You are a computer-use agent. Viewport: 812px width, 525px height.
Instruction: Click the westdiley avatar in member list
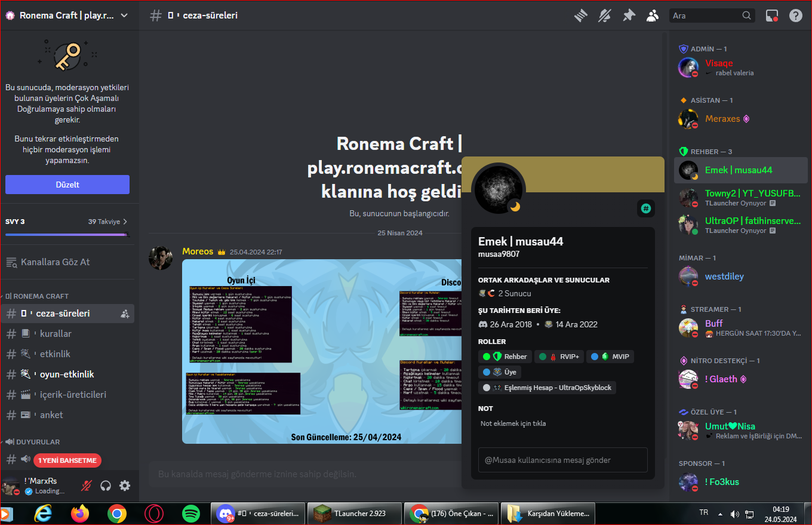tap(688, 277)
